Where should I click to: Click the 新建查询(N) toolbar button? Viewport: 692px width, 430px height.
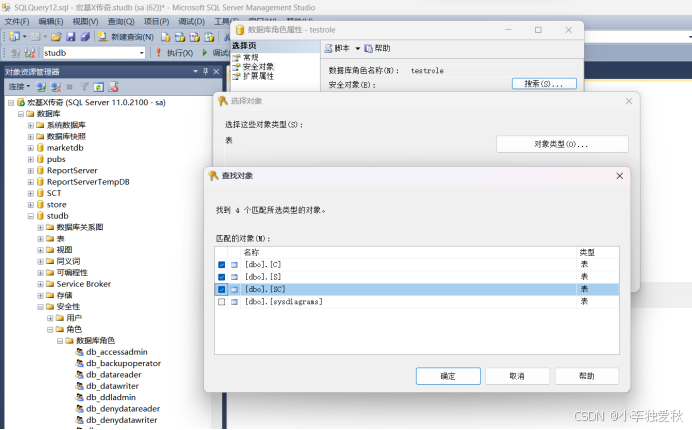click(x=126, y=37)
